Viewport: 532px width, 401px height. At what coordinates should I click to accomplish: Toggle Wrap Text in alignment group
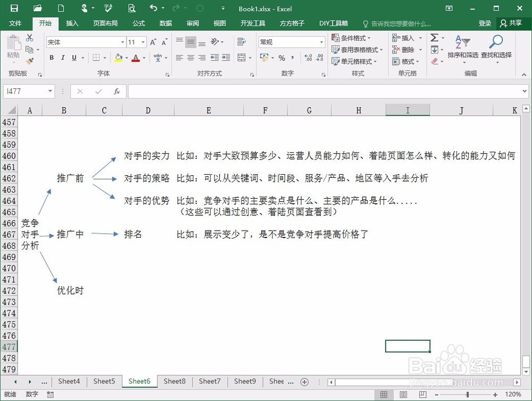coord(242,42)
